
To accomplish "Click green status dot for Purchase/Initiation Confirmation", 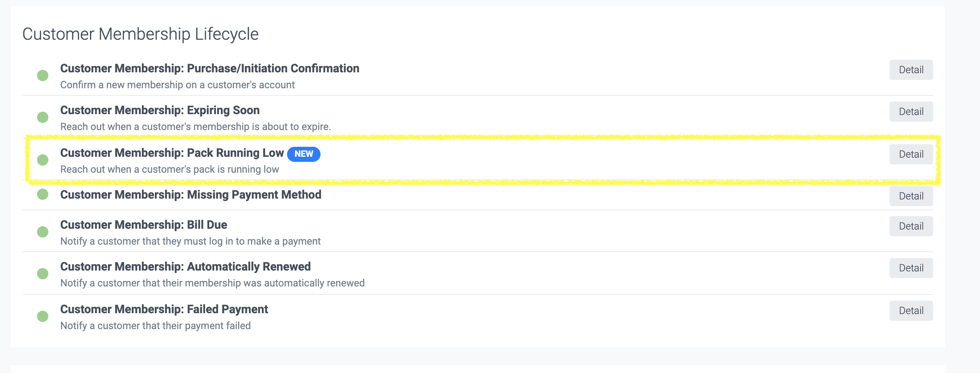I will [43, 76].
